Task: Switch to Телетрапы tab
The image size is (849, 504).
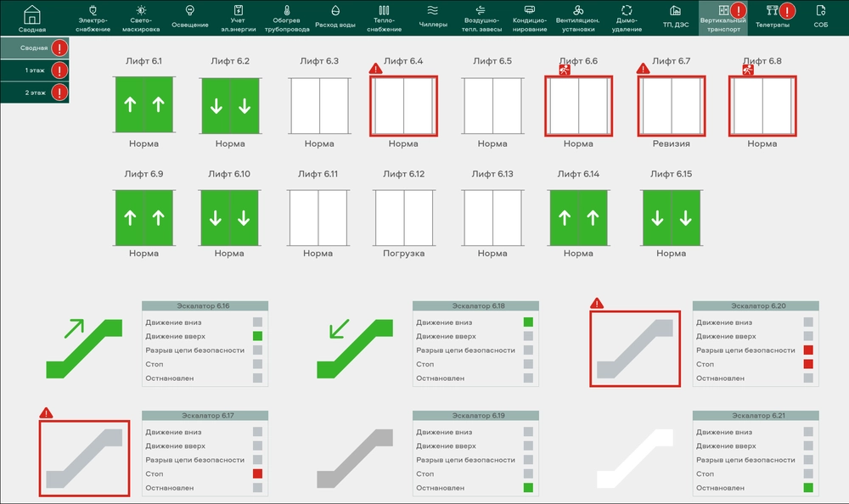Action: pos(772,12)
